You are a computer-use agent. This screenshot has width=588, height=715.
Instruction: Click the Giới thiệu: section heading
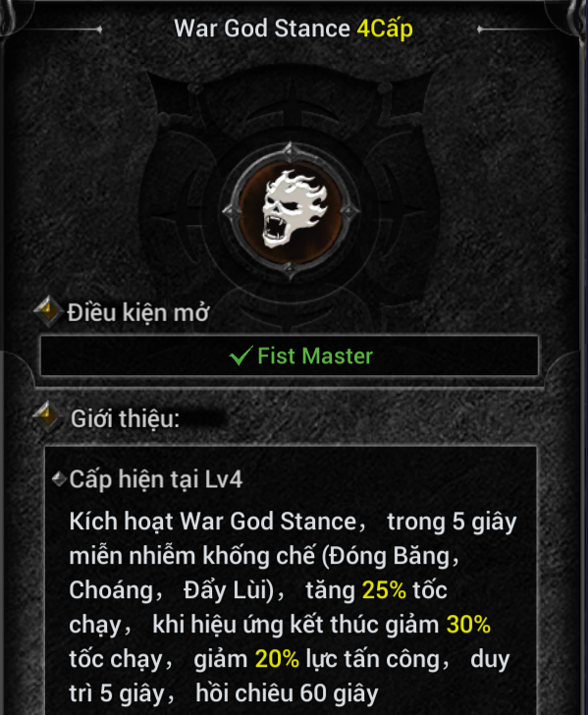126,418
